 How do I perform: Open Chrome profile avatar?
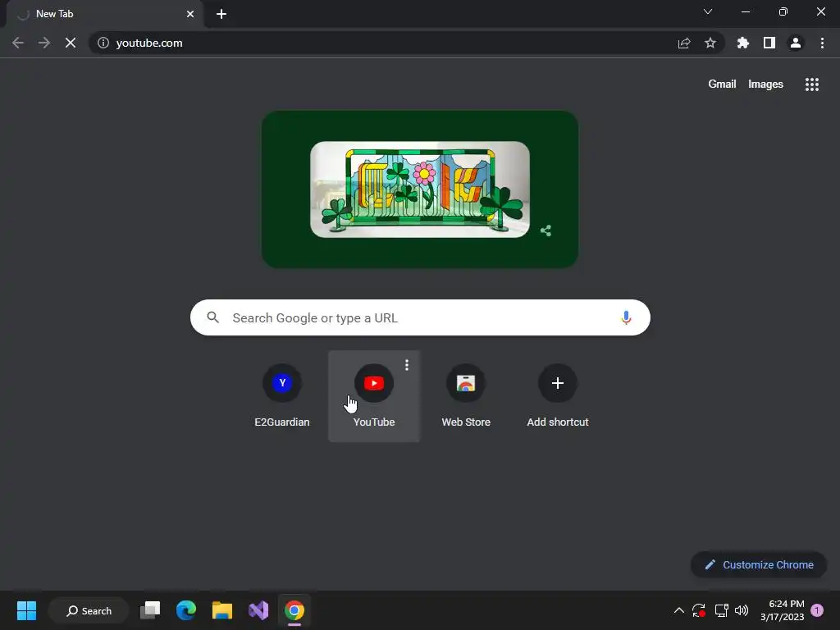click(x=796, y=43)
